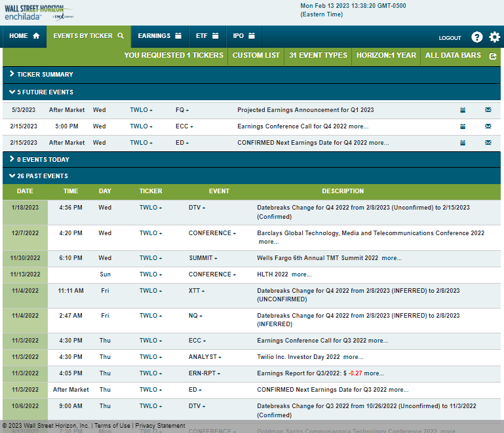Image resolution: width=504 pixels, height=433 pixels.
Task: Open the settings gear icon
Action: pos(494,37)
